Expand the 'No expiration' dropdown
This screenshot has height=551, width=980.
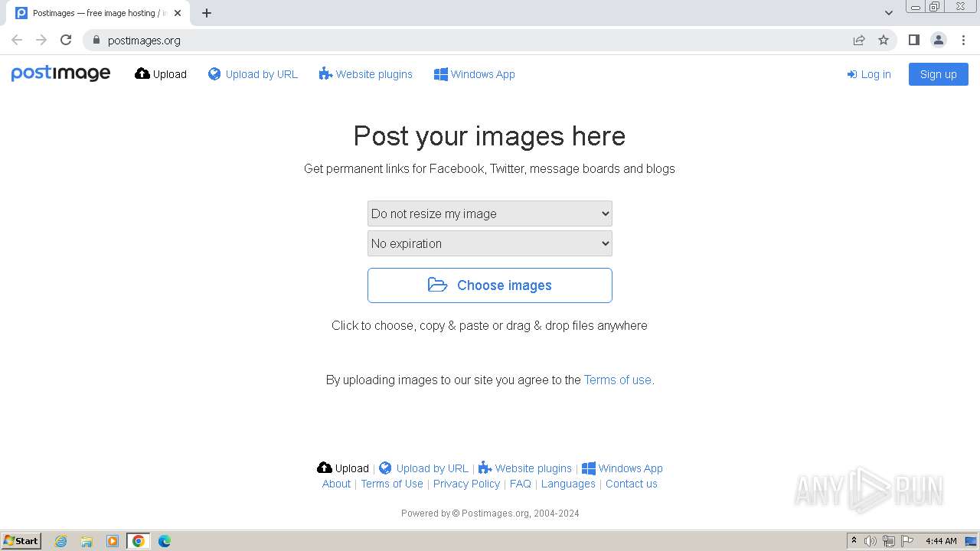click(x=490, y=243)
